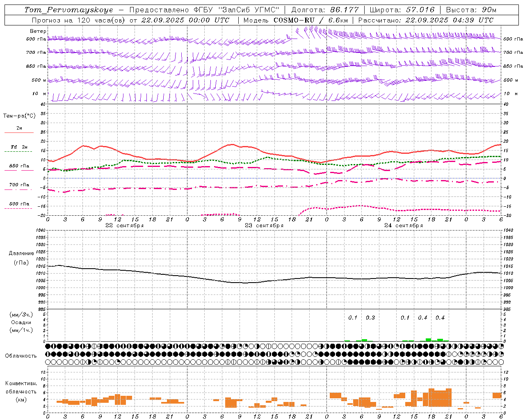The width and height of the screenshot is (525, 420).
Task: Click the computed time Рассчитано: 22.09.2025 04:39 UTC
Action: point(426,20)
